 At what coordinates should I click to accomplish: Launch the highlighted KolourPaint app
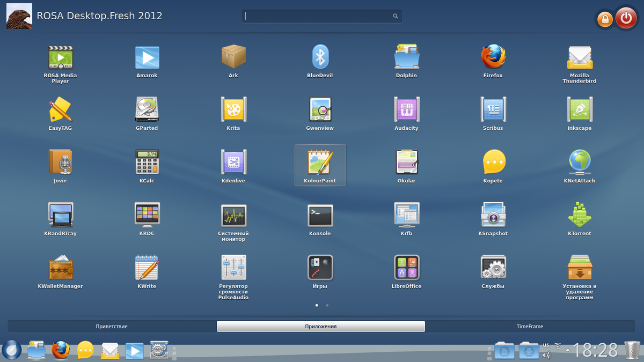tap(320, 165)
